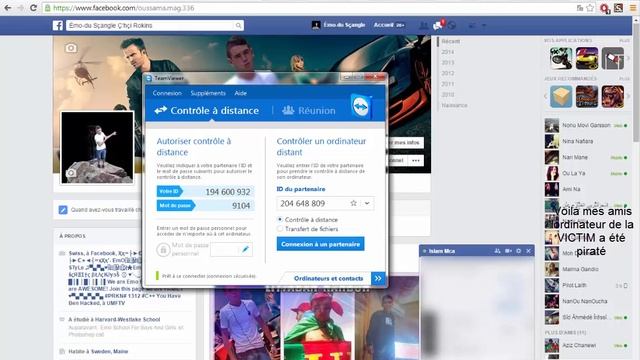This screenshot has width=640, height=360.
Task: Add friends to chat icon in Islam Mca window
Action: [x=498, y=251]
